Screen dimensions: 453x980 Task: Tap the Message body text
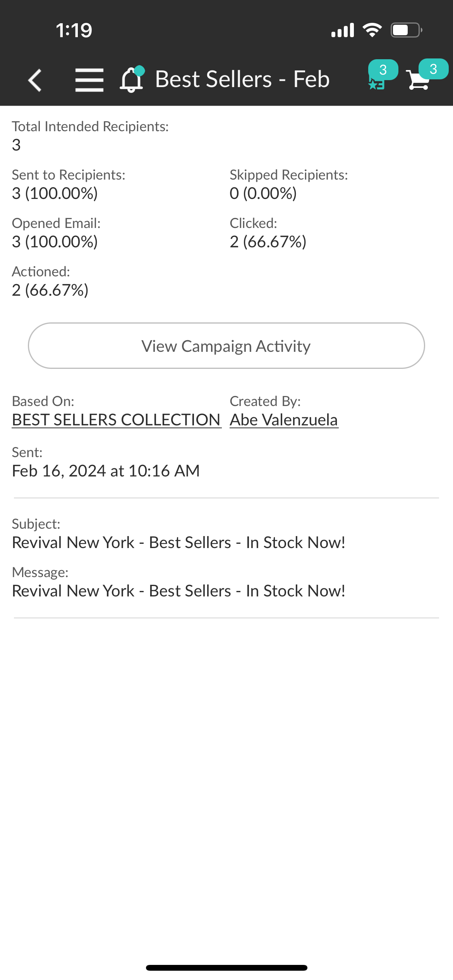click(x=178, y=591)
